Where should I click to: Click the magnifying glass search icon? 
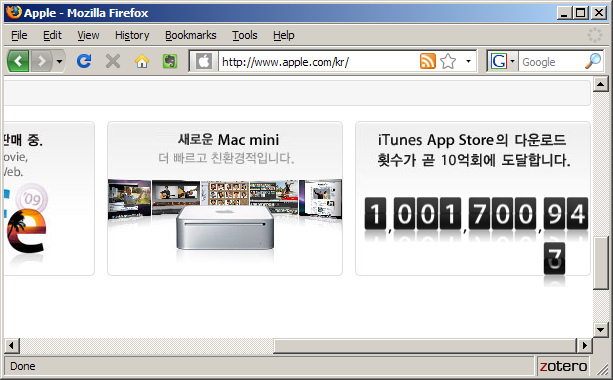click(593, 61)
